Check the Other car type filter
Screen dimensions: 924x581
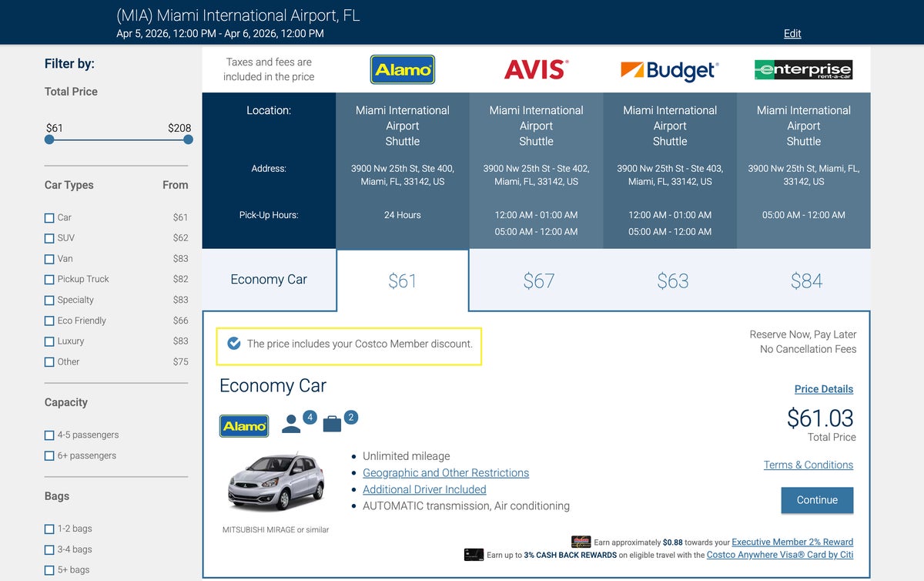pos(49,362)
